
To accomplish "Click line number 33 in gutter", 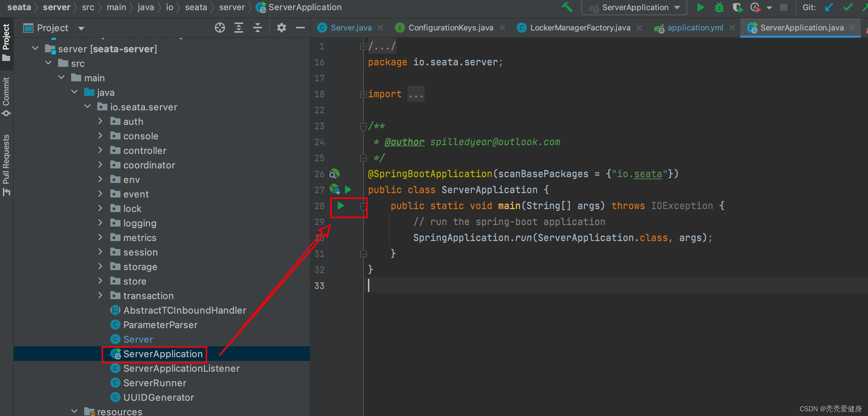I will [319, 286].
